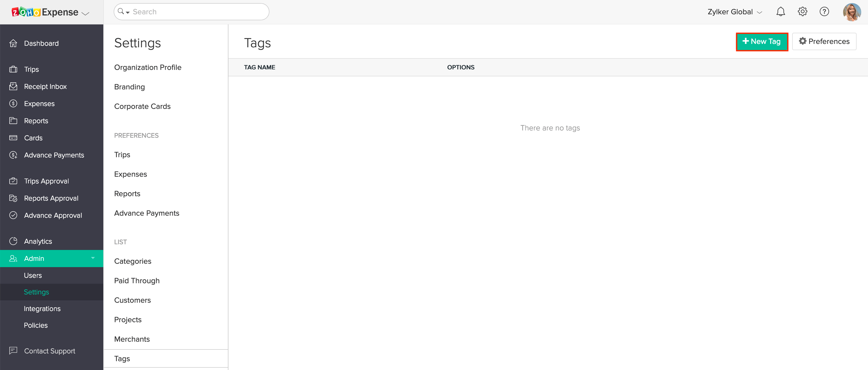
Task: Switch to the Categories settings page
Action: (x=132, y=261)
